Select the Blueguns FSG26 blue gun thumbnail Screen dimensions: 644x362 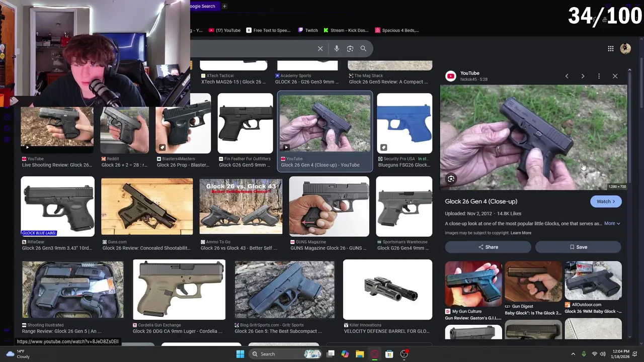[405, 123]
